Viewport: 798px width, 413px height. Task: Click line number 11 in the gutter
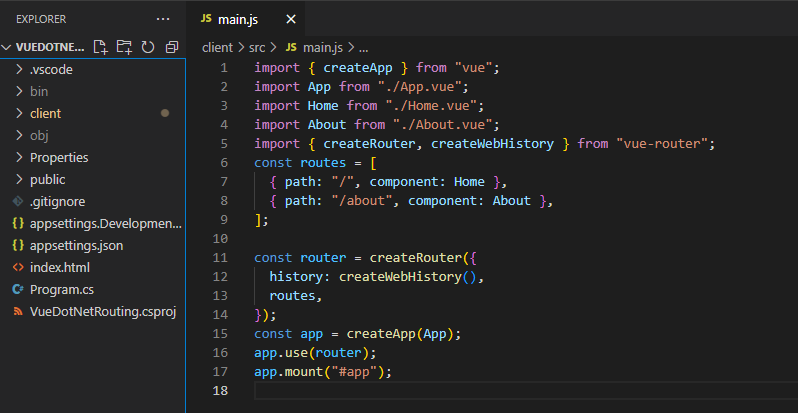coord(220,258)
